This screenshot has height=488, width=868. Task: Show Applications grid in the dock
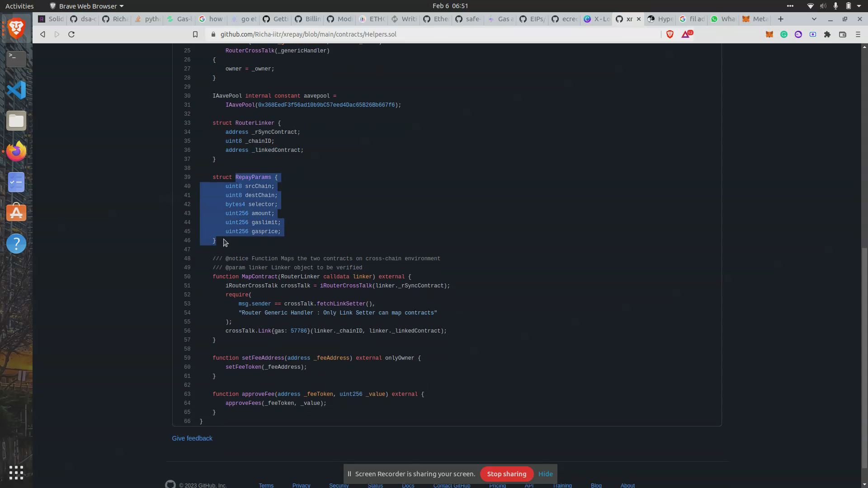[16, 473]
